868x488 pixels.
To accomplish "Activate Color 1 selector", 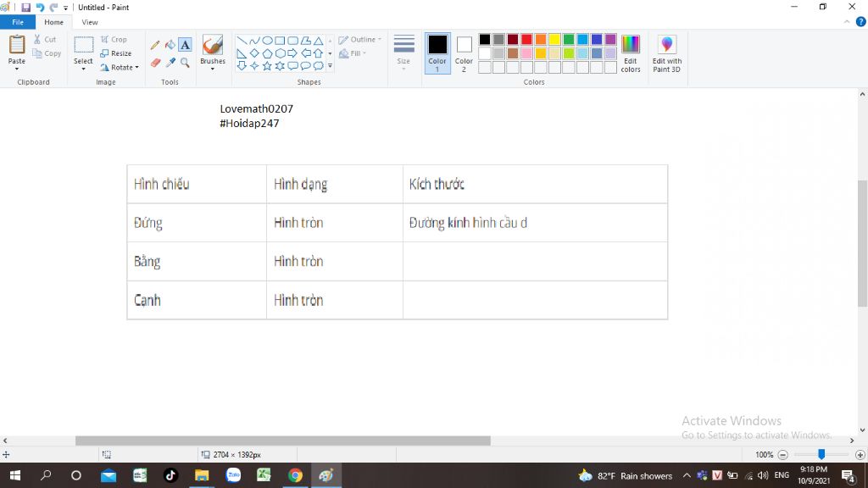I will pos(437,53).
